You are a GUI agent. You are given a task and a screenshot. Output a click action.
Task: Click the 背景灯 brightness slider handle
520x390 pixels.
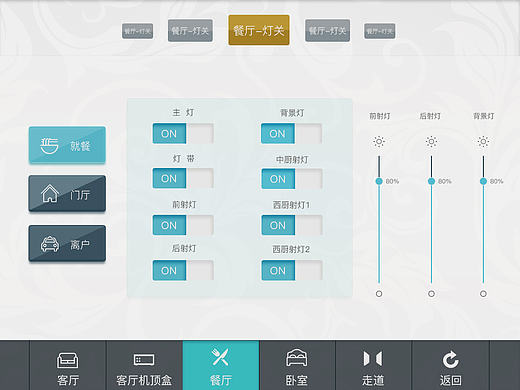click(483, 181)
